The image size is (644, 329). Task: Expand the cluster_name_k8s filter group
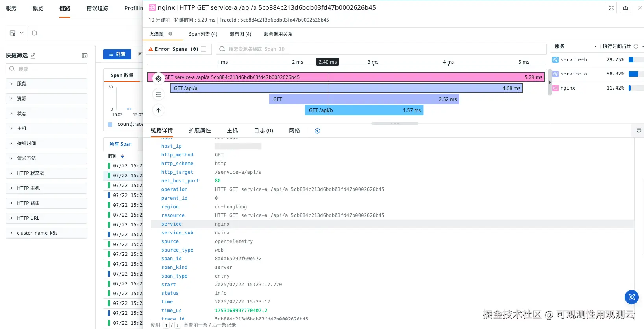[x=46, y=233]
